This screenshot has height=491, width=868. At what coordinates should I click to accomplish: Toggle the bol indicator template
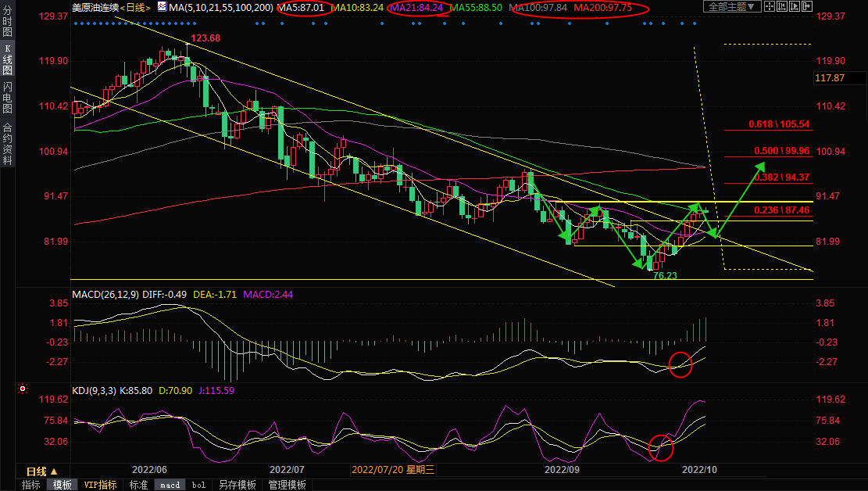click(x=198, y=485)
